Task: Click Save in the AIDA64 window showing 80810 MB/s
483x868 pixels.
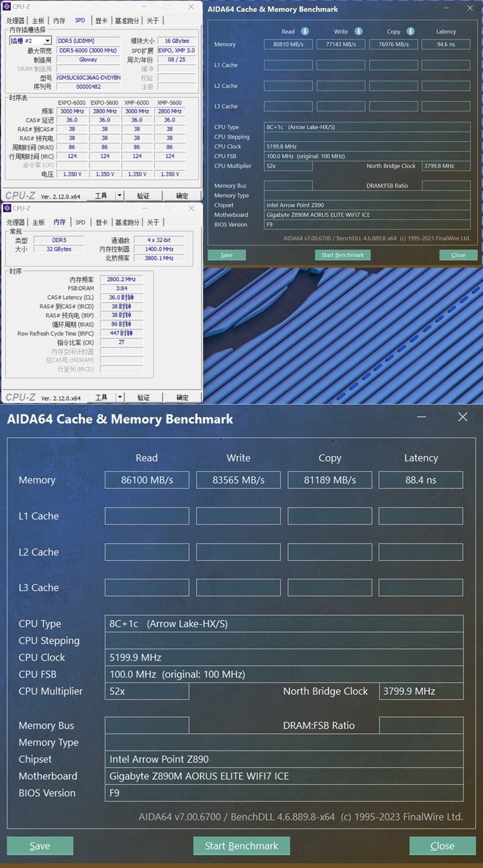Action: pos(226,255)
